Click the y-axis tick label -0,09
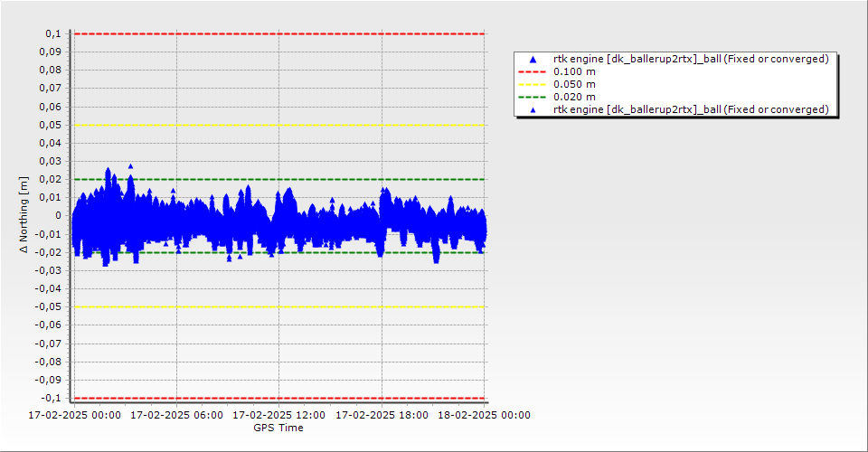868x452 pixels. (x=49, y=380)
